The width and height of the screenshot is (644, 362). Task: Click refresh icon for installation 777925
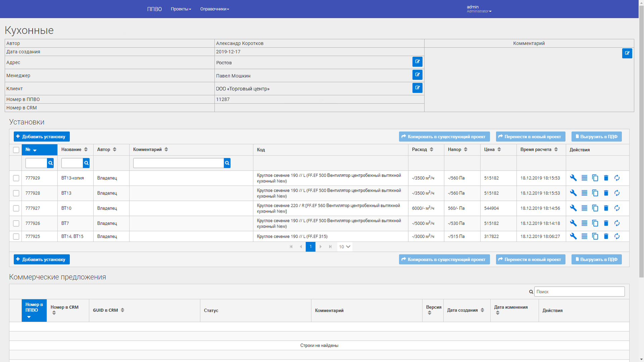pos(617,236)
